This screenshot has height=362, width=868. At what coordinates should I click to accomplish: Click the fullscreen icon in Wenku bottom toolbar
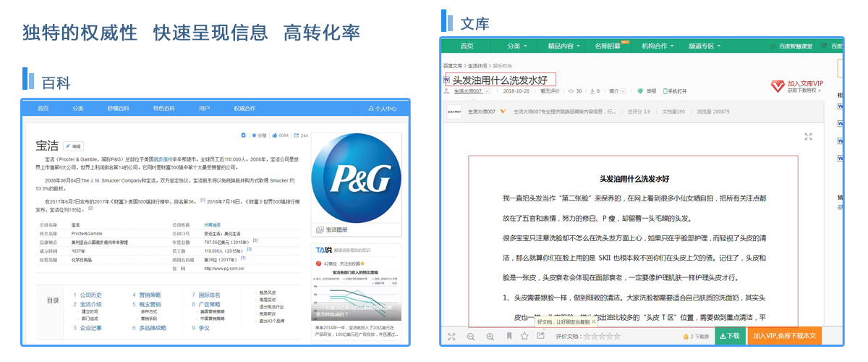tap(451, 337)
